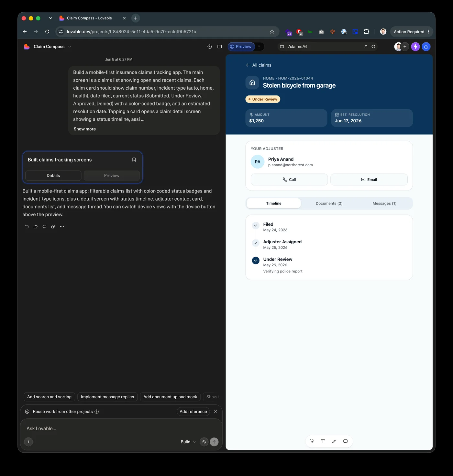The height and width of the screenshot is (476, 453).
Task: Open a new browser tab
Action: pyautogui.click(x=136, y=18)
